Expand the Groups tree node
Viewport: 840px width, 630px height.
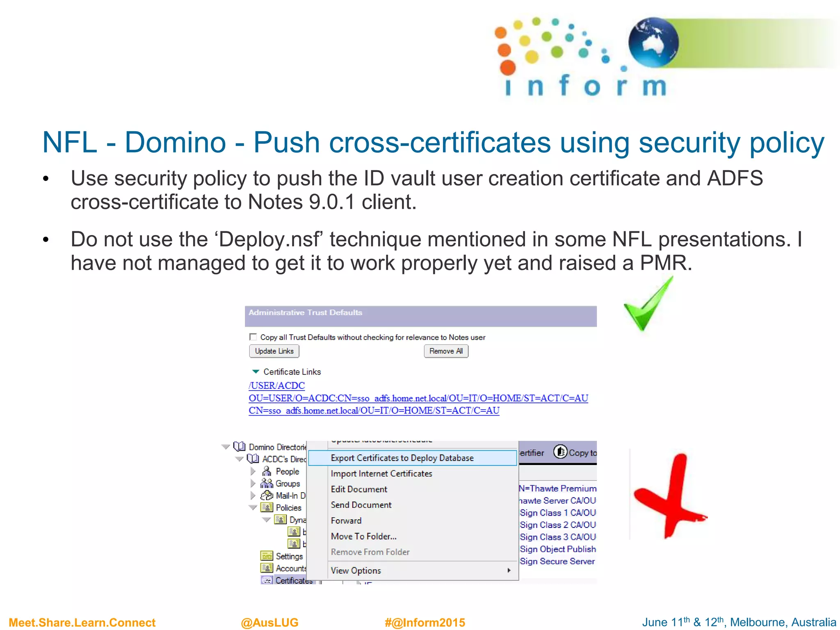coord(253,484)
